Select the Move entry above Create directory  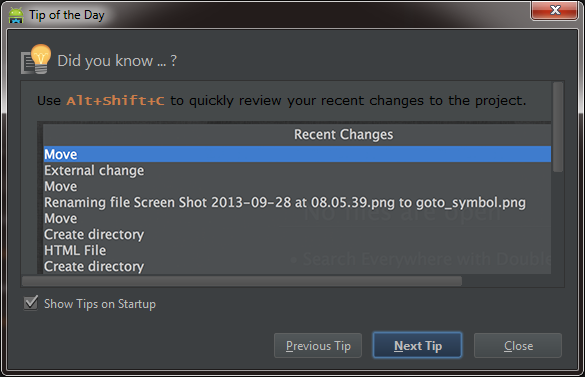pos(61,219)
